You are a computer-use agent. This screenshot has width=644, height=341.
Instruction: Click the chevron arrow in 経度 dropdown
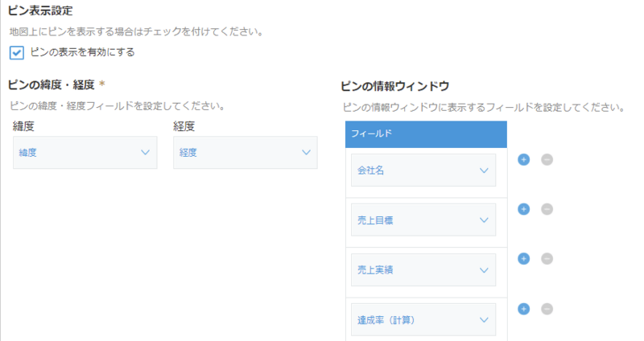pos(306,153)
